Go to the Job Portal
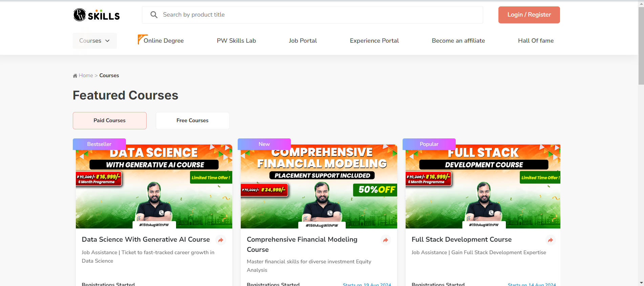Screen dimensions: 644x286 (303, 41)
